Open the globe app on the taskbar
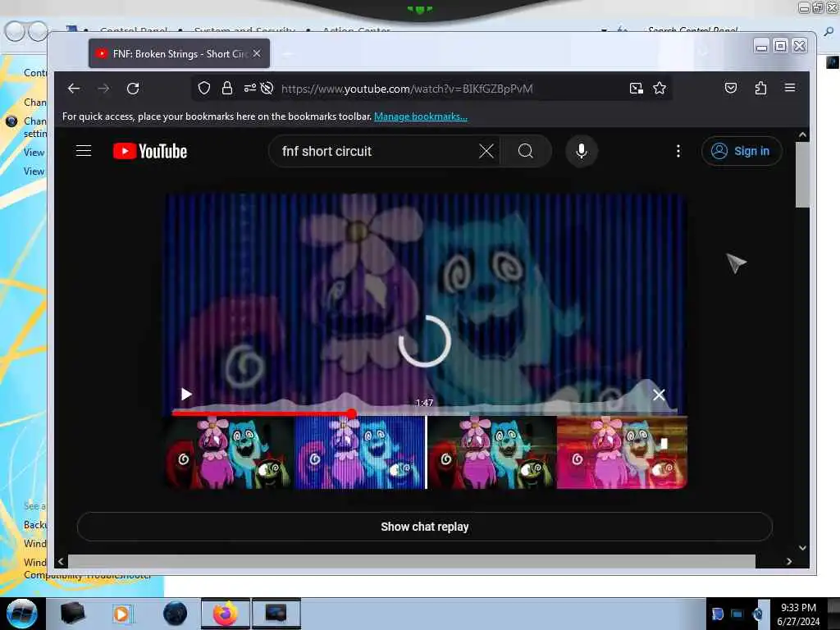This screenshot has width=840, height=630. point(176,614)
